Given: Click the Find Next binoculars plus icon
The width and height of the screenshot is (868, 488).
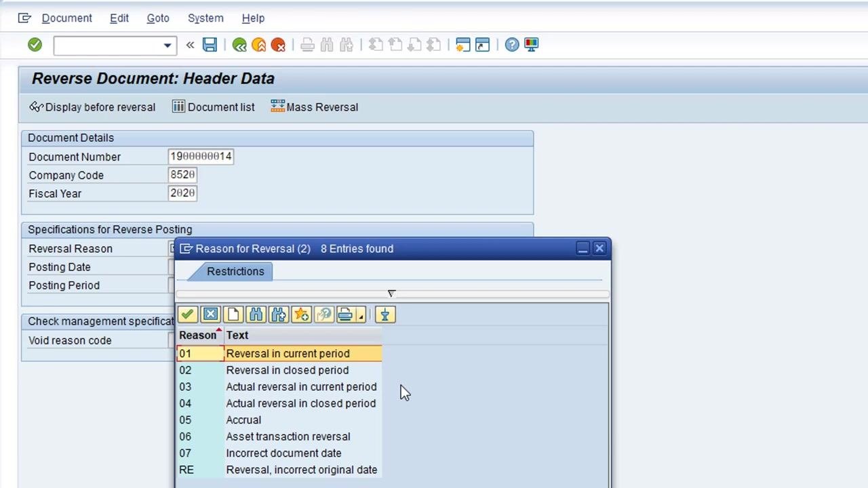Looking at the screenshot, I should (279, 314).
